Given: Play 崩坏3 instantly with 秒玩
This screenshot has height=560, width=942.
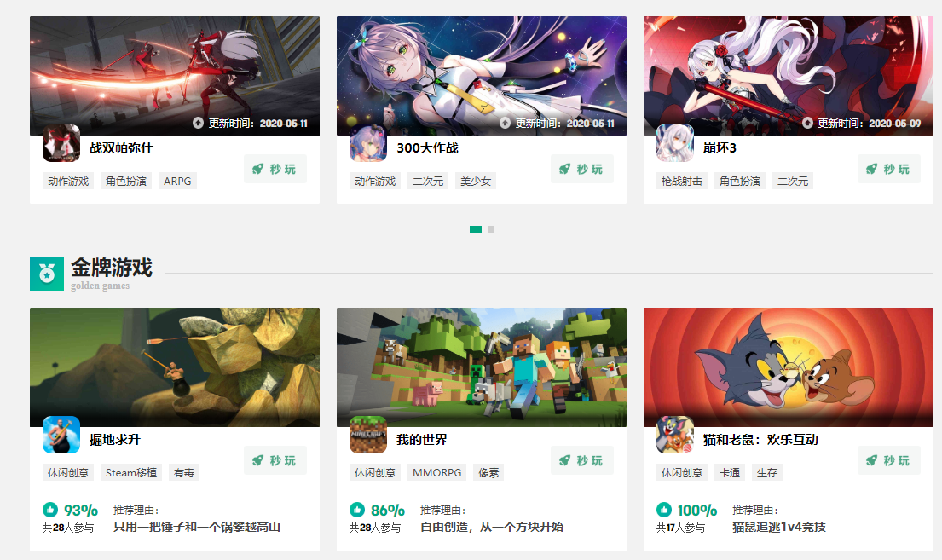Looking at the screenshot, I should click(889, 169).
